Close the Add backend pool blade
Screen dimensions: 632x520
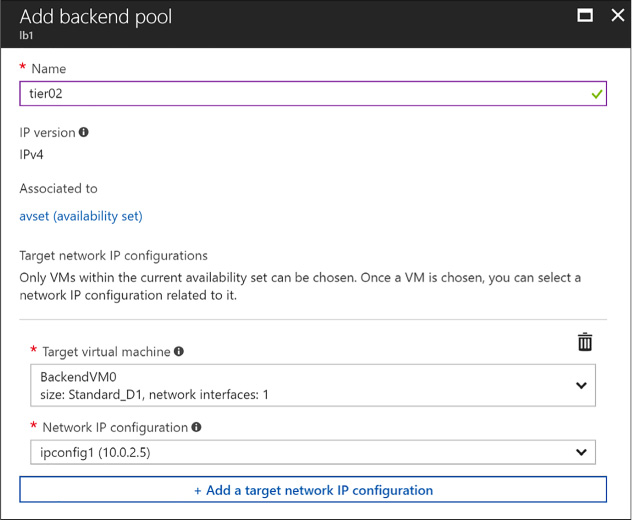coord(617,16)
